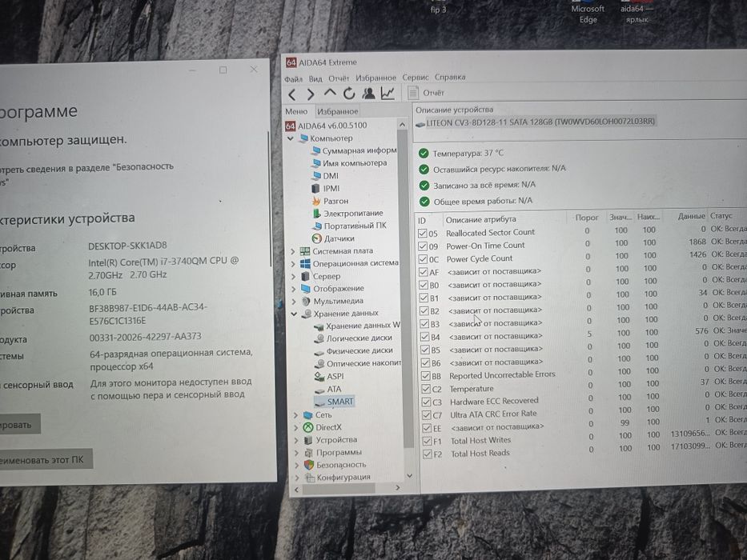Go back with the left arrow toolbar icon
Viewport: 747px width, 560px height.
292,94
